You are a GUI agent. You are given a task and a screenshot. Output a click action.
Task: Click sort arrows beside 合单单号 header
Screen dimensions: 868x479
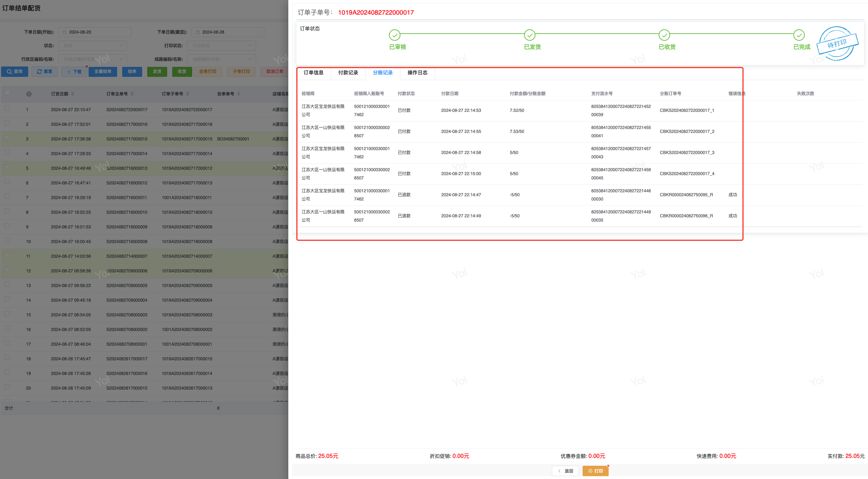click(239, 94)
